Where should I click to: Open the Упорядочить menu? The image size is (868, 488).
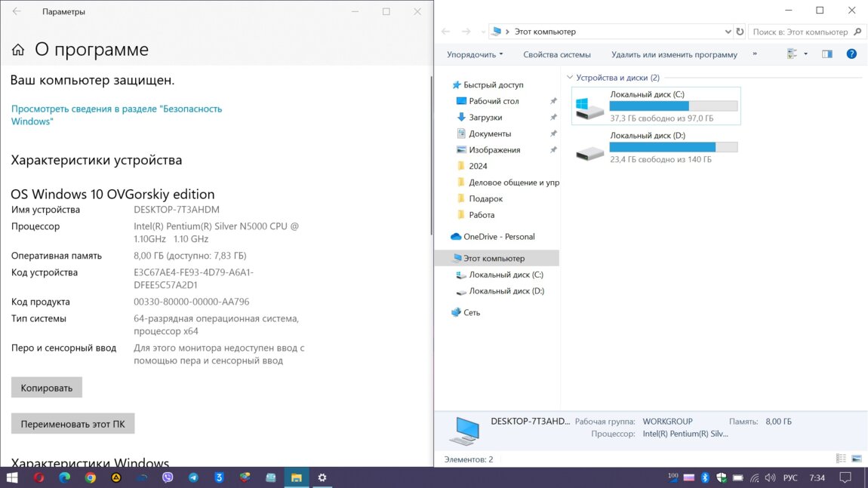(x=475, y=54)
